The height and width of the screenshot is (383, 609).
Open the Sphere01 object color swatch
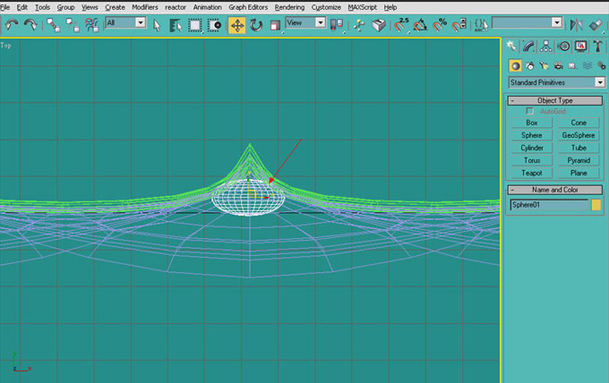tap(596, 205)
